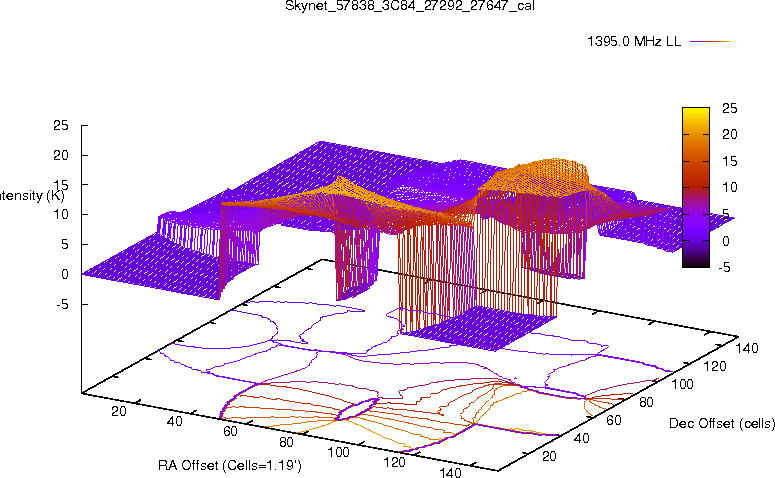Click RA Offset tick label 20
The height and width of the screenshot is (478, 775).
point(119,411)
